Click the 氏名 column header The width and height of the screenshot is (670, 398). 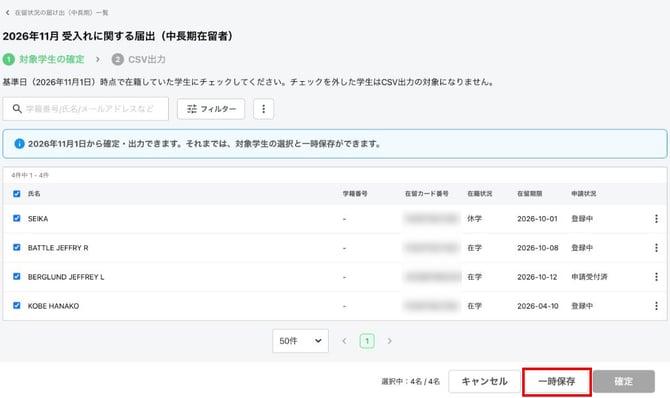[x=34, y=194]
